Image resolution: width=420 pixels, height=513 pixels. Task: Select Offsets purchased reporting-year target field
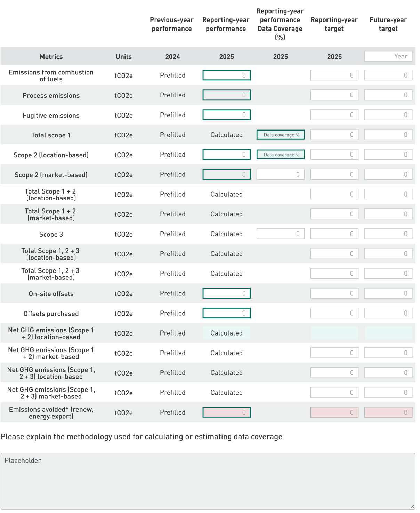click(334, 313)
